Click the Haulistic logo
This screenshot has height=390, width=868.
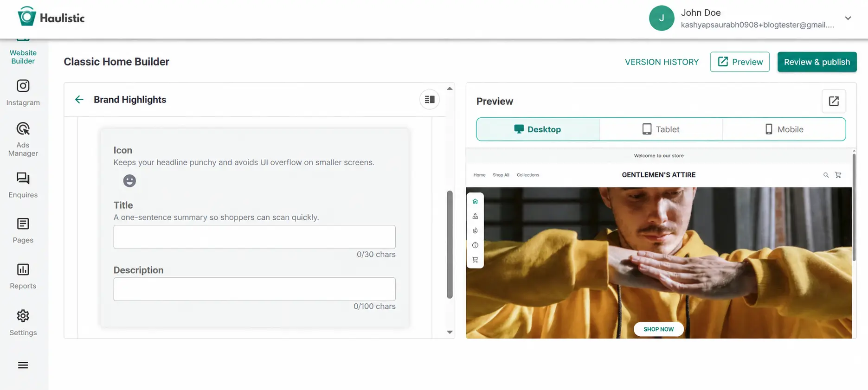51,17
